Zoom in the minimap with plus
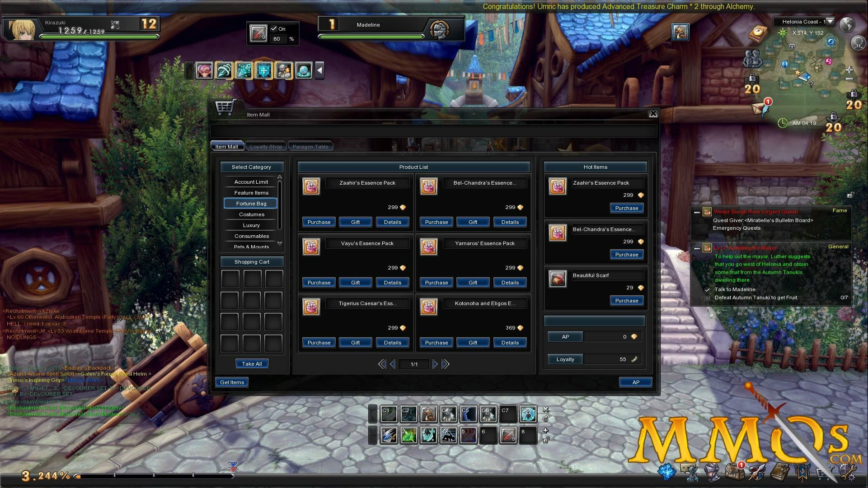The height and width of the screenshot is (488, 868). (x=849, y=70)
